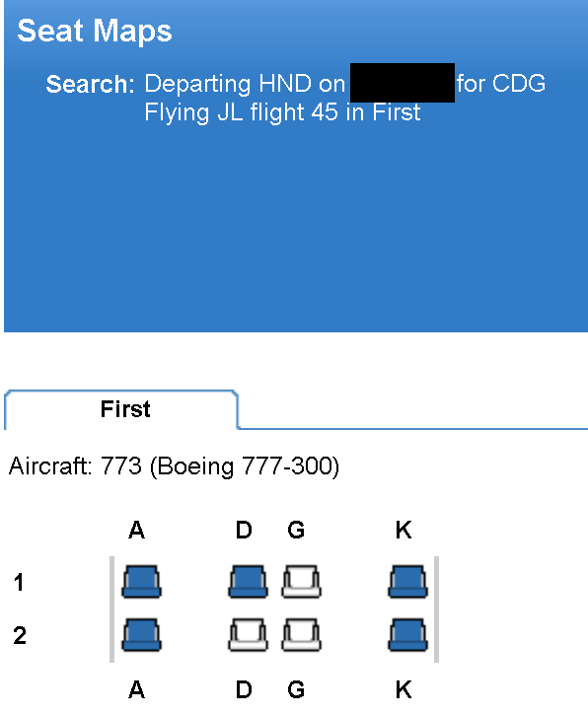Click the row 2 number label
The width and height of the screenshot is (588, 715).
click(x=20, y=635)
